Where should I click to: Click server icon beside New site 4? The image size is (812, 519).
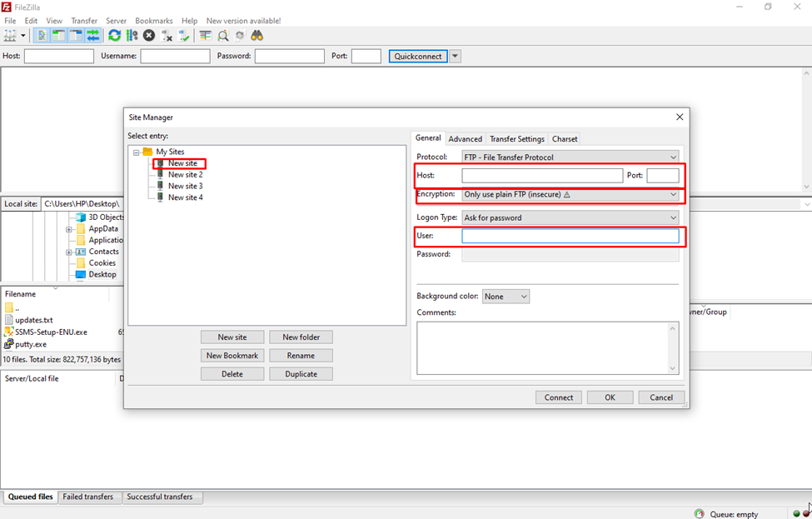[161, 197]
